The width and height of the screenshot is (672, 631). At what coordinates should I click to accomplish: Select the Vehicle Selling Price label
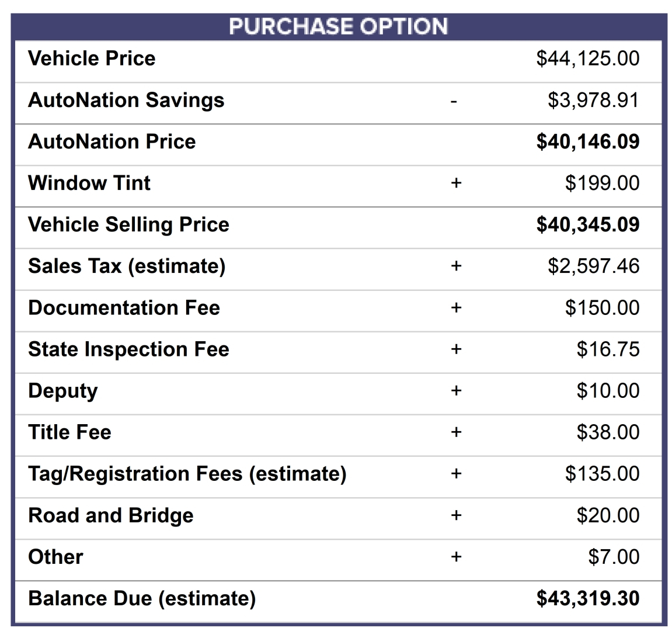point(128,225)
